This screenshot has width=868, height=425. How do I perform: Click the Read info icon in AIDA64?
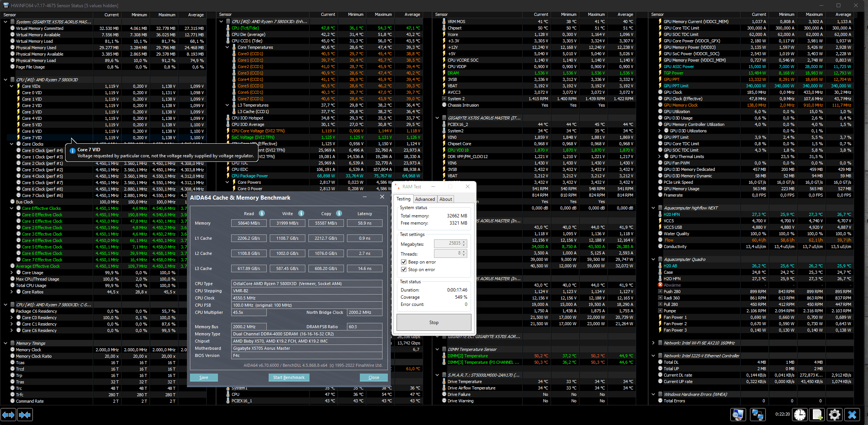tap(262, 213)
